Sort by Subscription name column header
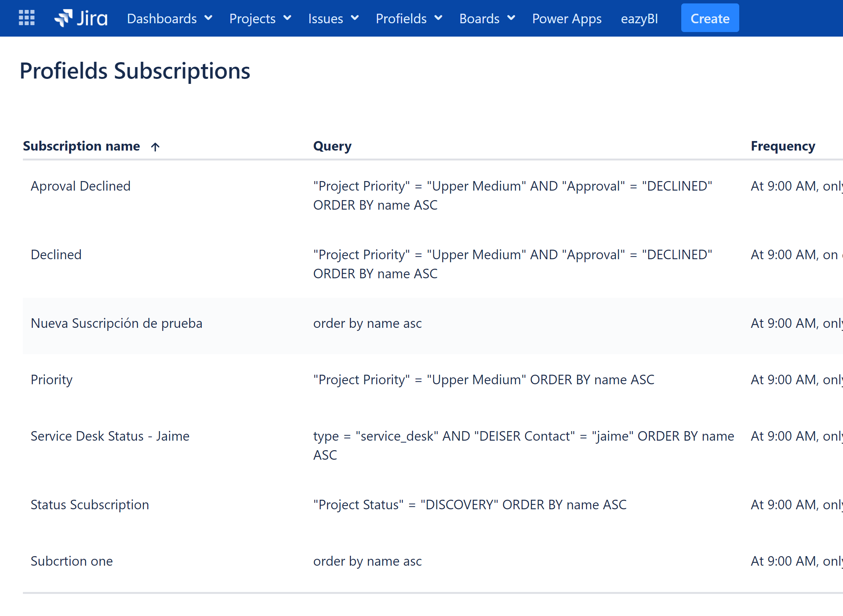Screen dimensions: 843x616 (x=82, y=146)
